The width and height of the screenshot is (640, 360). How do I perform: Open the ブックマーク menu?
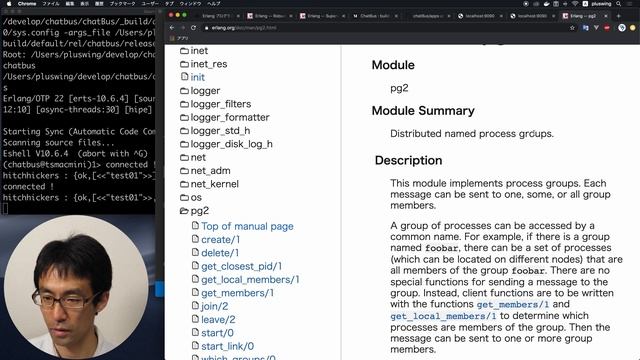coord(122,4)
